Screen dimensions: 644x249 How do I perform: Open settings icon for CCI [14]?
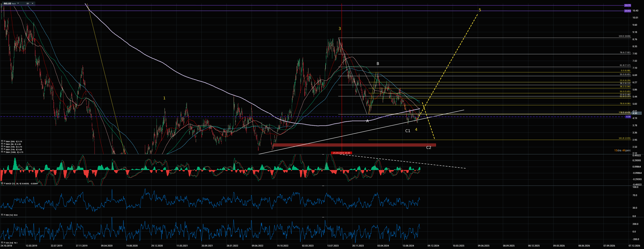2,243
